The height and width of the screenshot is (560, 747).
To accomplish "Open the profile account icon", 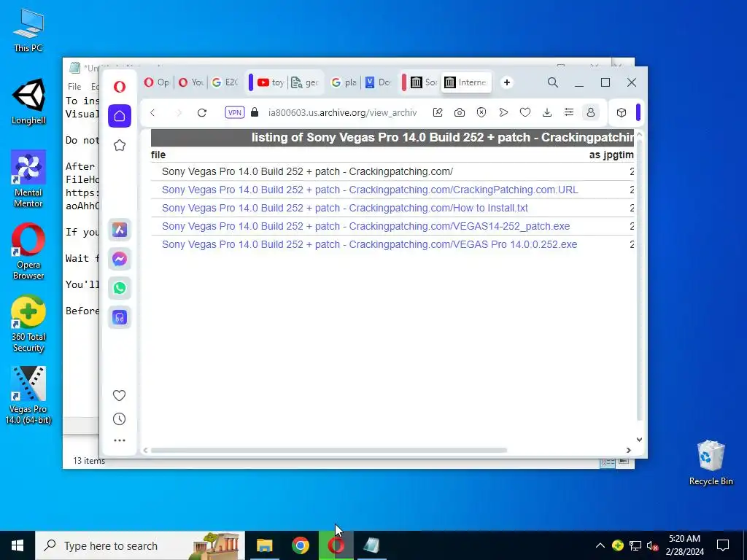I will [591, 112].
